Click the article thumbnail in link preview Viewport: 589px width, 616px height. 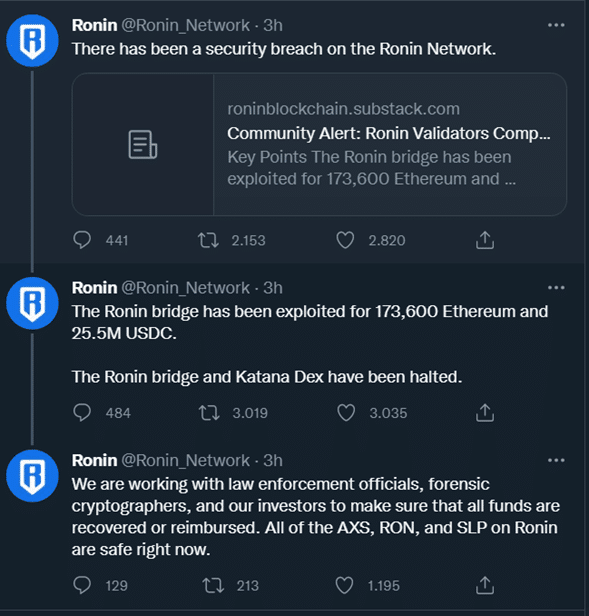(x=143, y=144)
